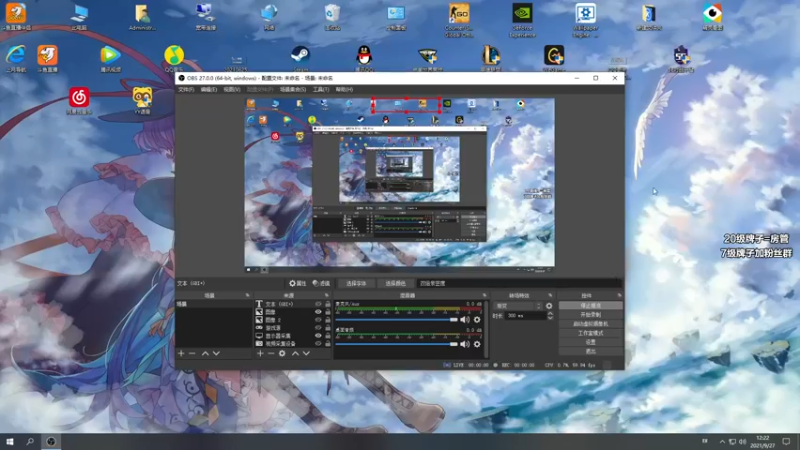Viewport: 800px width, 450px height.
Task: Open filters (滤镜) for the selected source
Action: pos(320,284)
